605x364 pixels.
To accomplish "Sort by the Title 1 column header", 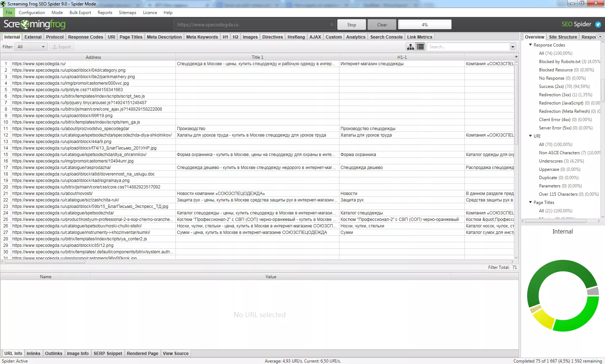I will pos(257,57).
